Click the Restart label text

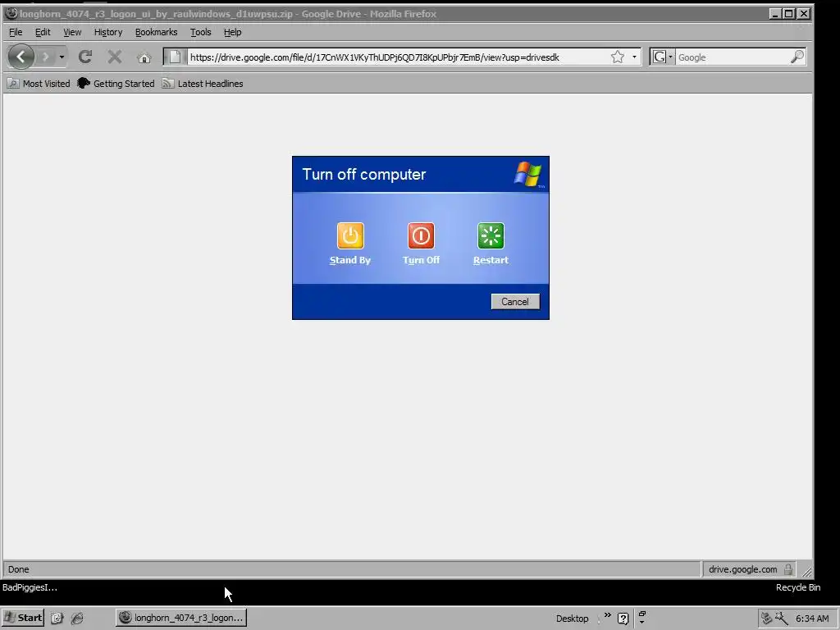point(491,260)
